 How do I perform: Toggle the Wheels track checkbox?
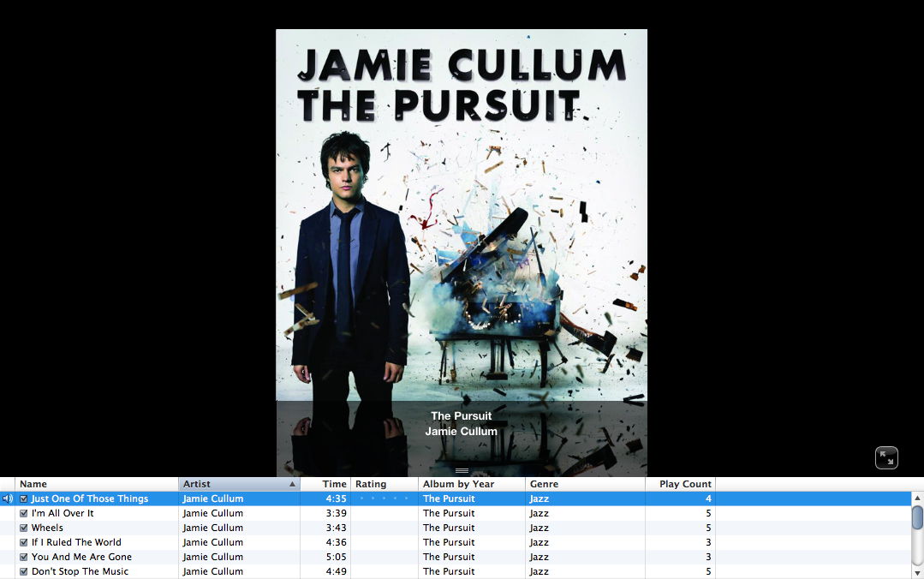pyautogui.click(x=24, y=528)
